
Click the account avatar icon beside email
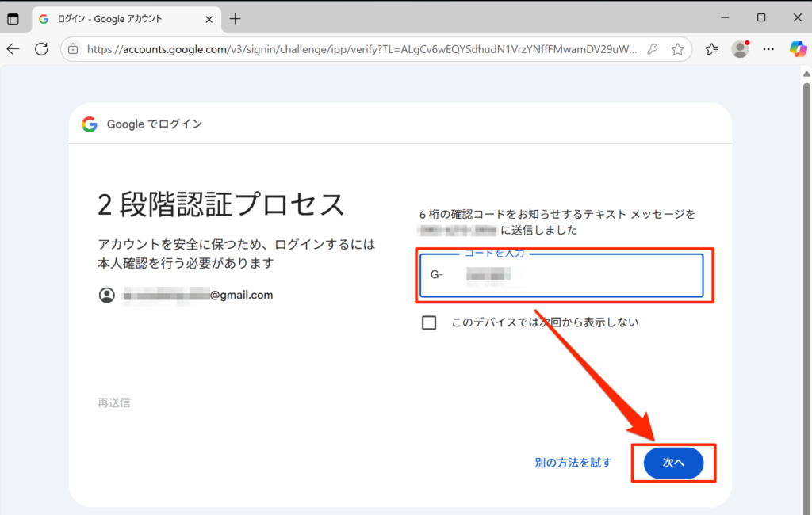point(107,295)
